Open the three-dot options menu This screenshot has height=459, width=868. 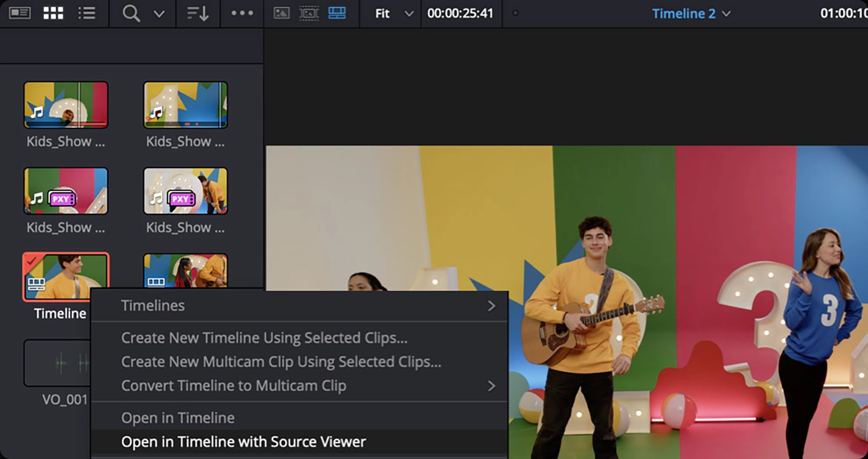[x=242, y=13]
